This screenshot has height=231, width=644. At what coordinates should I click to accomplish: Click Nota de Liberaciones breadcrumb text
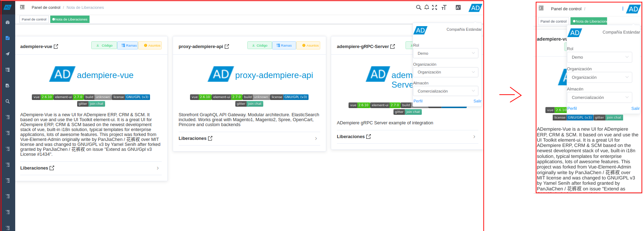(85, 7)
